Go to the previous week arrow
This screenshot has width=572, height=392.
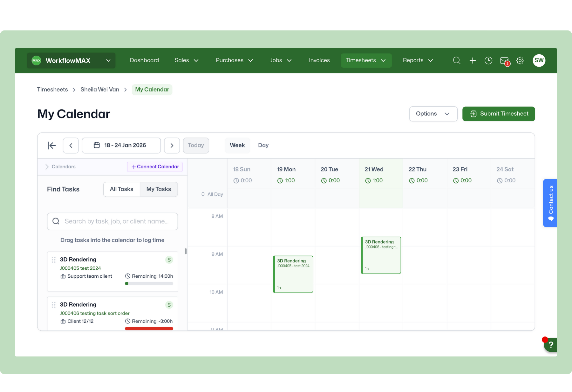pyautogui.click(x=71, y=145)
